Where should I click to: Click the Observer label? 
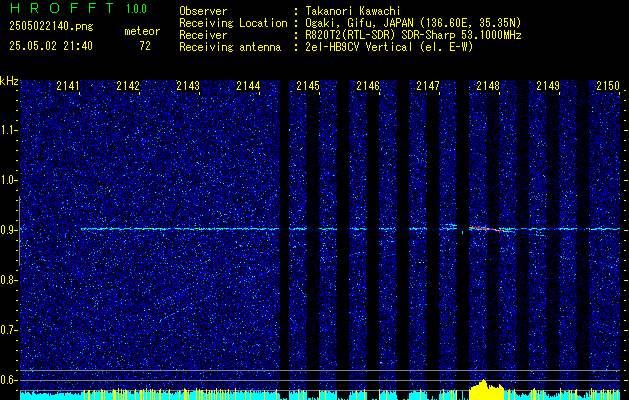tap(203, 11)
